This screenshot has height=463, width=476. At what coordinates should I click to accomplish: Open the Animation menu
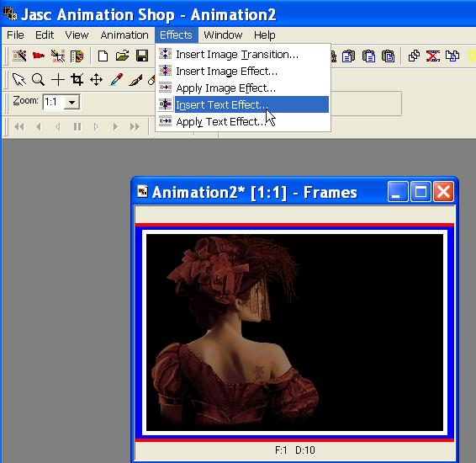pos(124,35)
